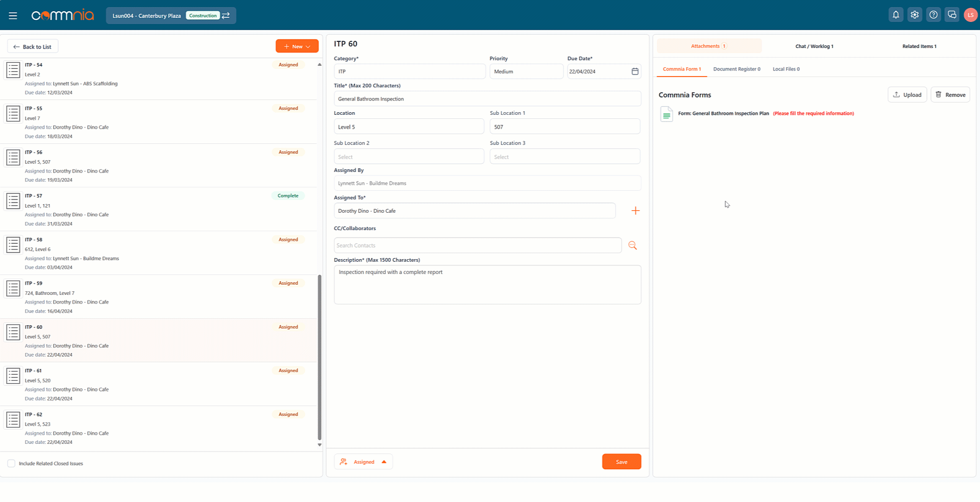The image size is (980, 502).
Task: Click ITP - 55 due date 18/03/2024
Action: point(60,137)
